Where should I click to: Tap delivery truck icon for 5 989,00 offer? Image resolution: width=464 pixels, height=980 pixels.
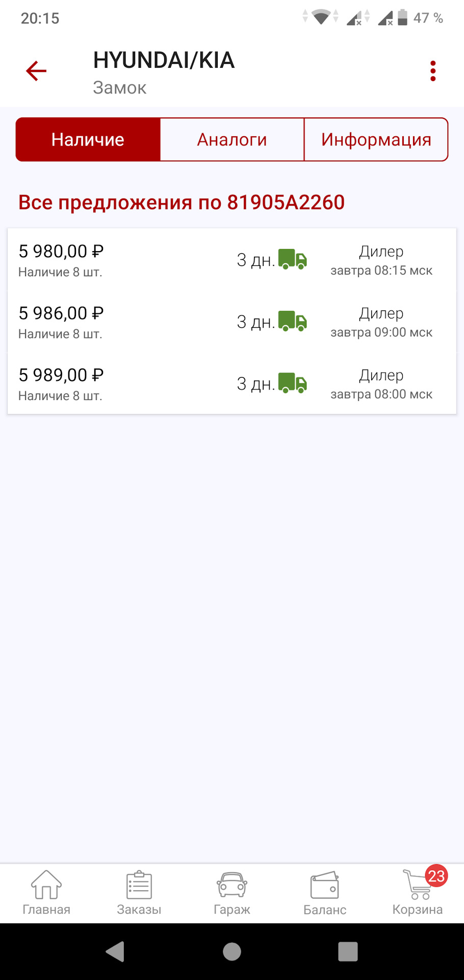click(293, 383)
